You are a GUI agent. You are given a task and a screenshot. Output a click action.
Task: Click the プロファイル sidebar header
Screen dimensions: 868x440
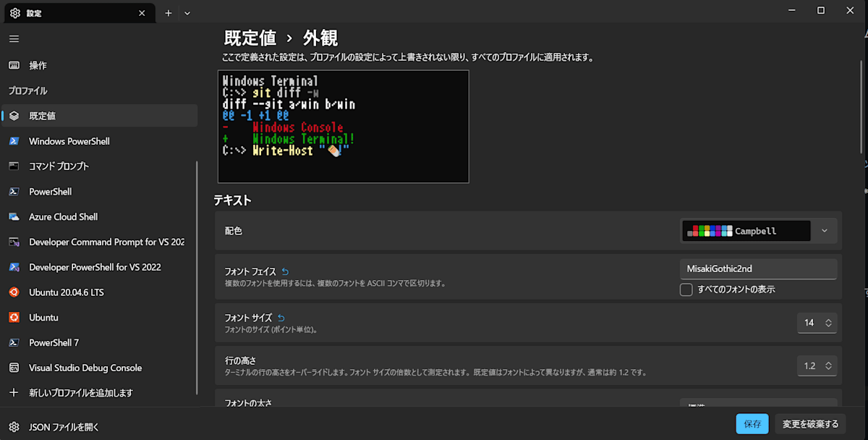(x=27, y=90)
